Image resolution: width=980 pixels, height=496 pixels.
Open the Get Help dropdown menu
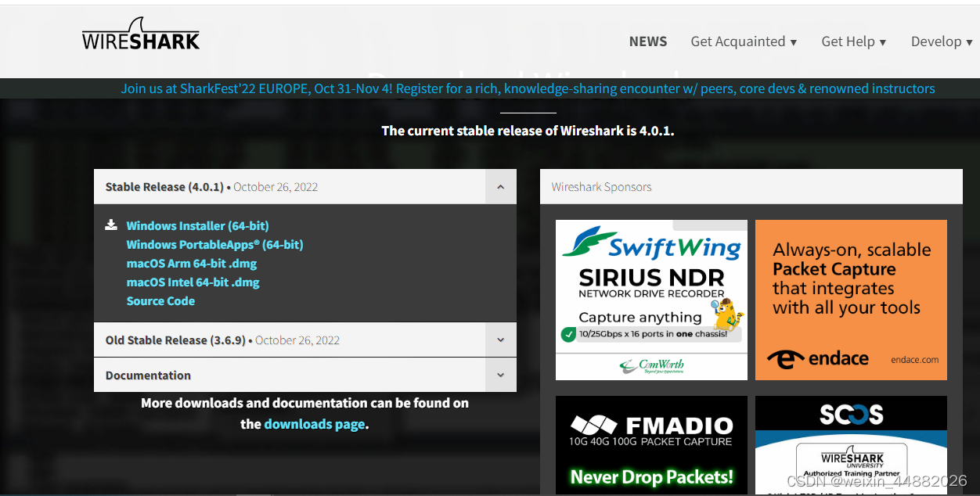[853, 41]
